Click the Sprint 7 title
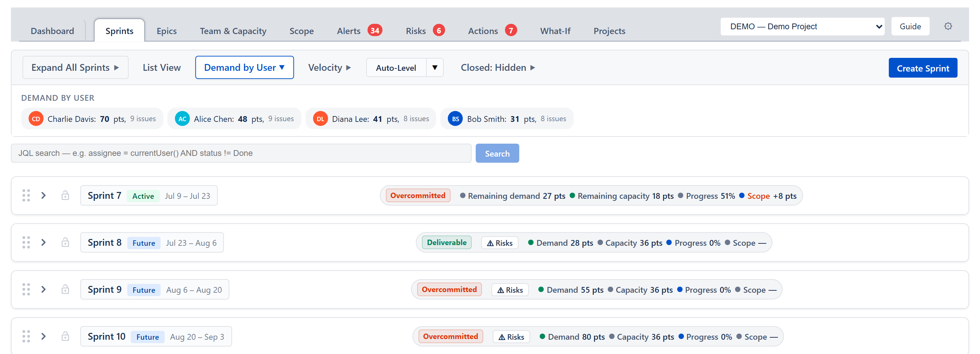Viewport: 980px width, 354px height. pyautogui.click(x=104, y=196)
